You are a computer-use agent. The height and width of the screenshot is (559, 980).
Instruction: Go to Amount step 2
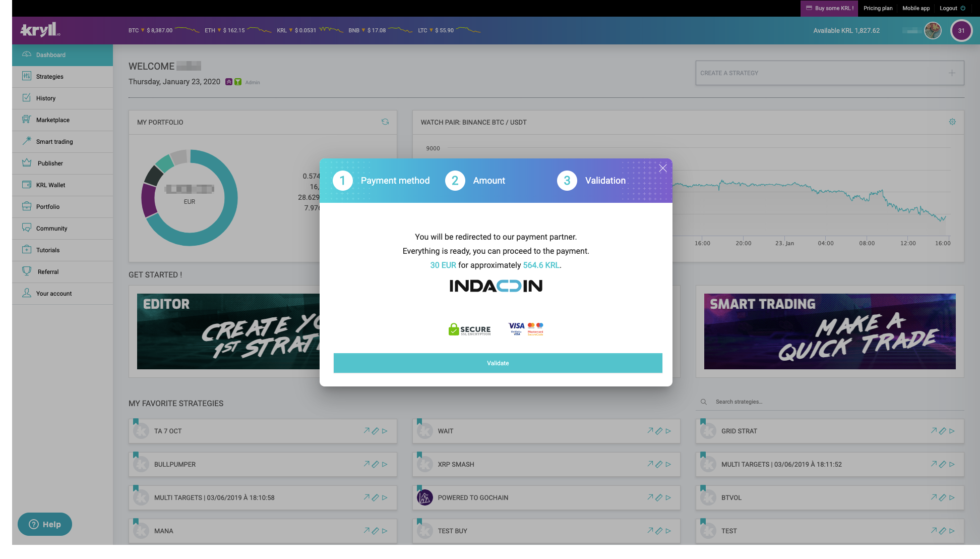[x=475, y=181]
